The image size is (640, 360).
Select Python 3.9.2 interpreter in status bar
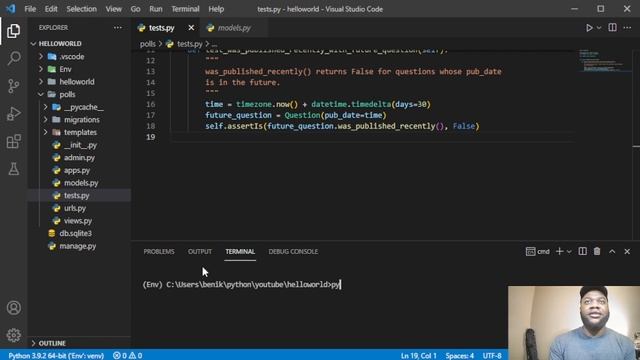[x=56, y=356]
